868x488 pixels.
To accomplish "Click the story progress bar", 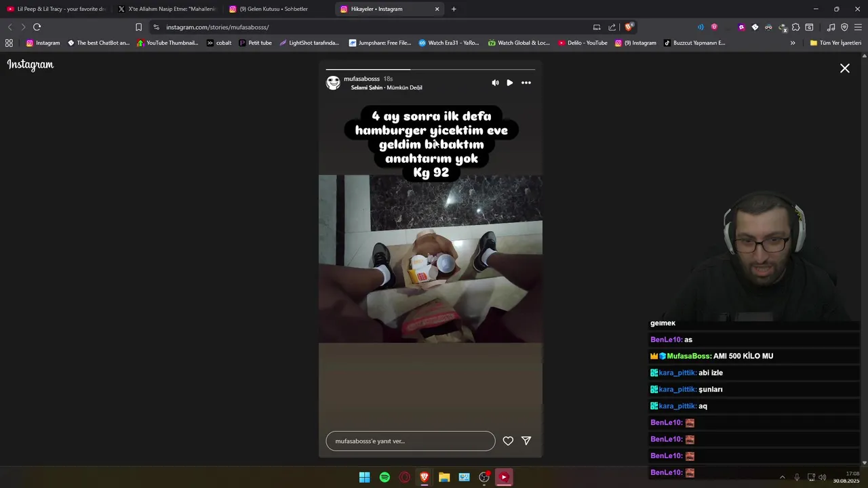I will pyautogui.click(x=431, y=69).
